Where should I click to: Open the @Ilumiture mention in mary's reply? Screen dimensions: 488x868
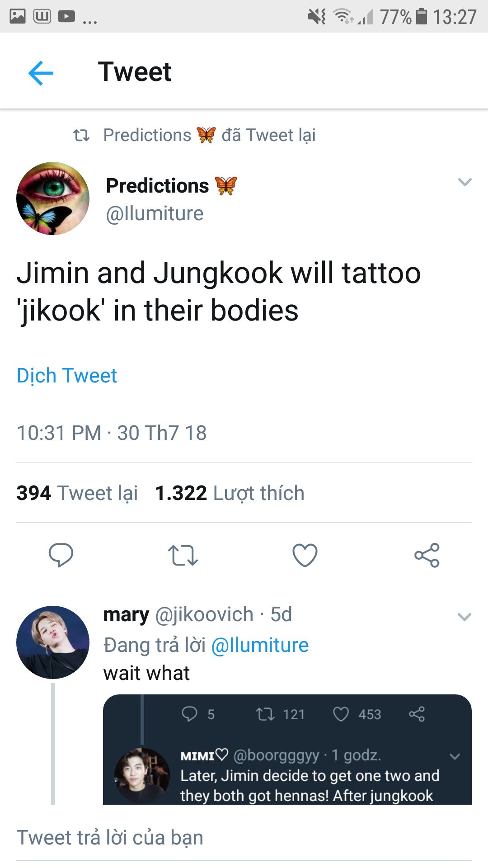260,645
